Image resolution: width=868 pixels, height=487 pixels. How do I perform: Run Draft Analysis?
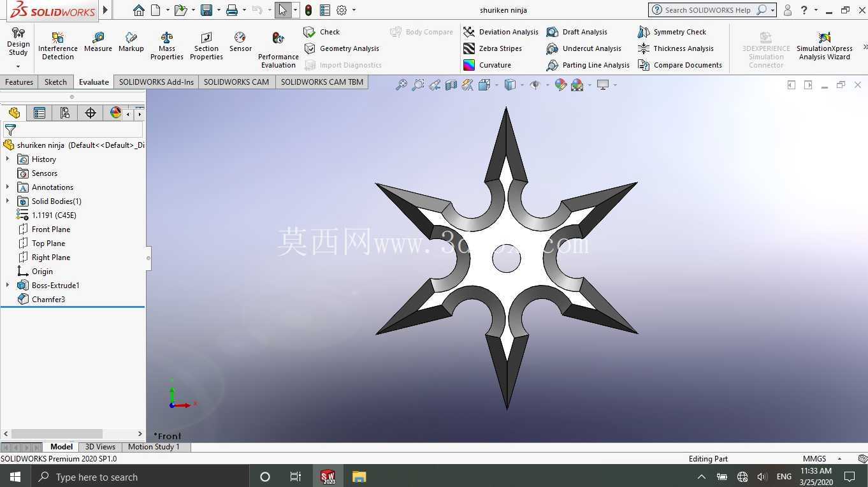(x=577, y=32)
